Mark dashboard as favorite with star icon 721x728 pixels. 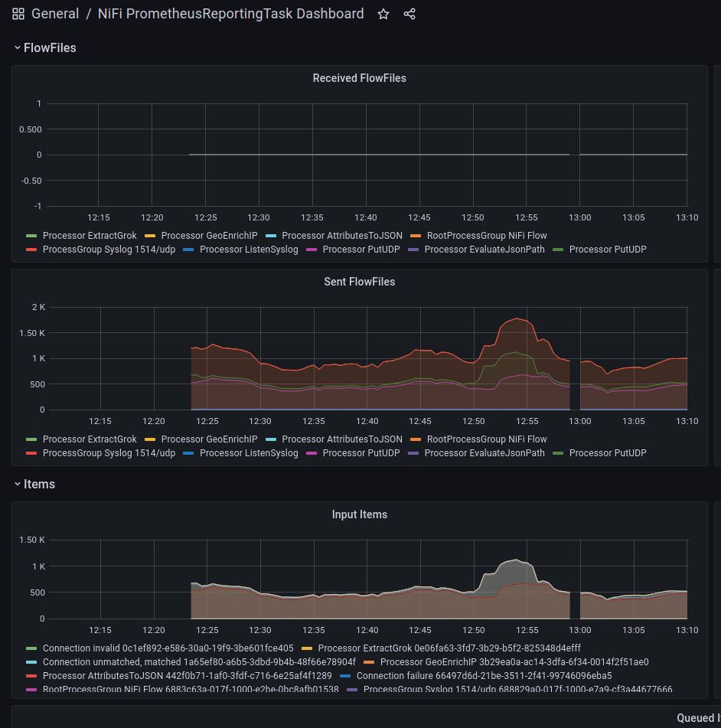click(x=383, y=14)
